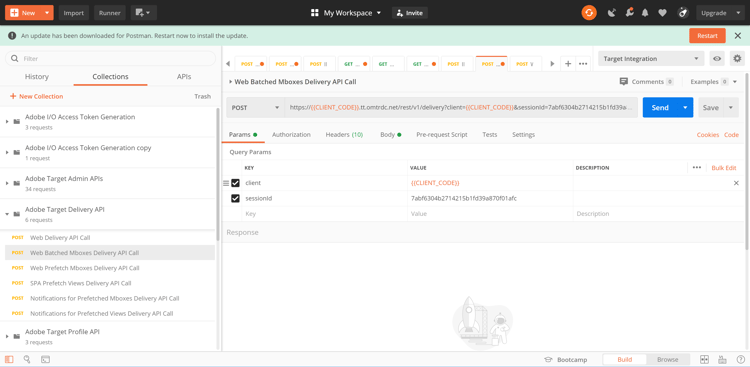Add a new request tab with plus icon

click(x=568, y=64)
